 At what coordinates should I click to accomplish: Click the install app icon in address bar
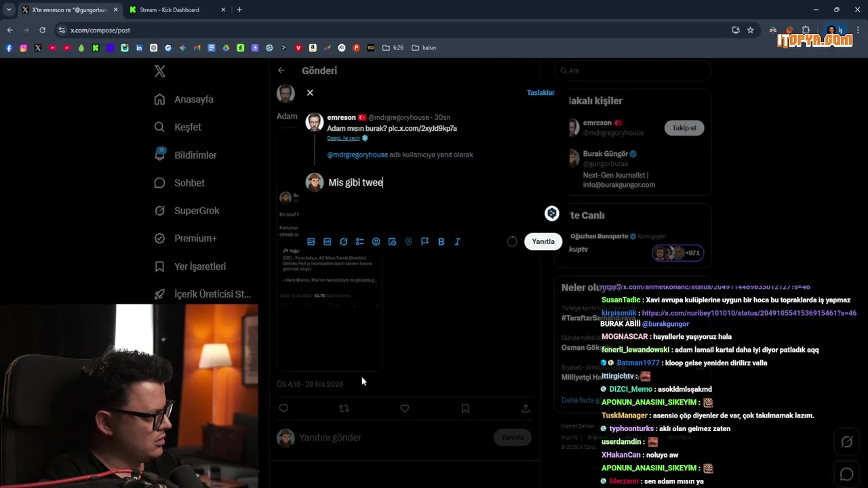coord(736,30)
